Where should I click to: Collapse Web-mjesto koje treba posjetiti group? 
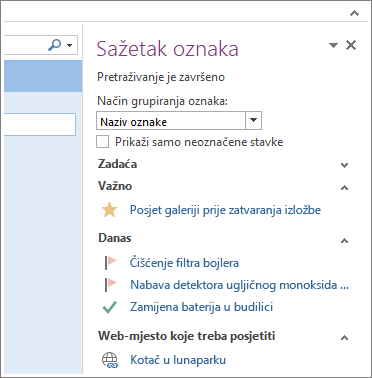(x=345, y=338)
